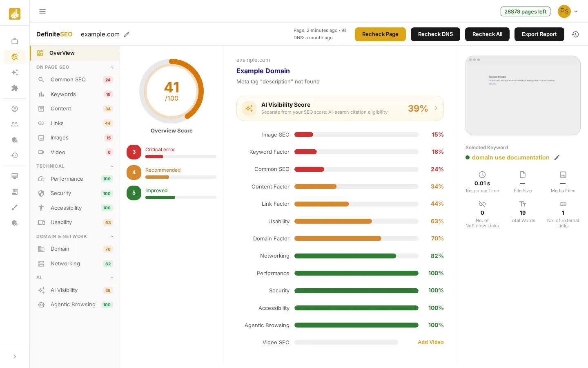This screenshot has height=368, width=588.
Task: Select the OverView menu item
Action: [x=75, y=53]
